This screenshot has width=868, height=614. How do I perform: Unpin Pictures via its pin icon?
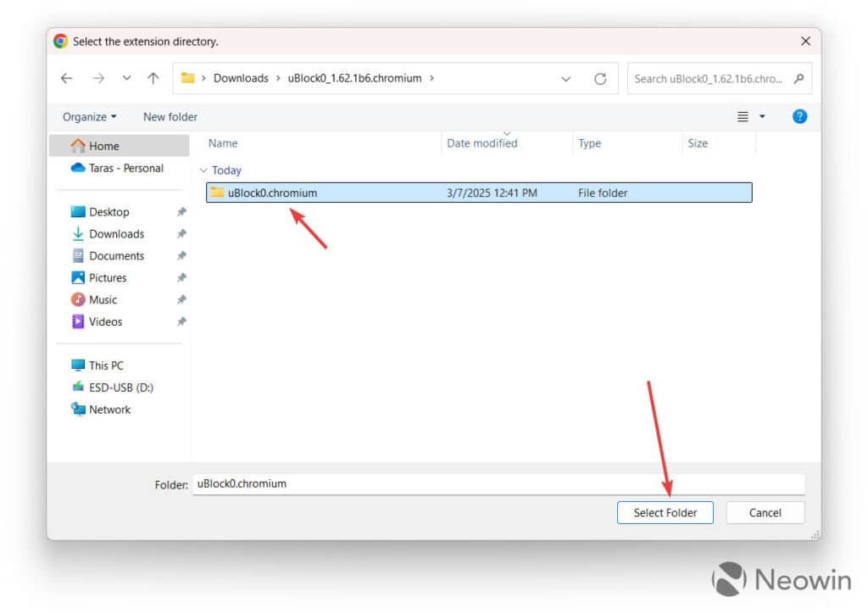click(181, 277)
